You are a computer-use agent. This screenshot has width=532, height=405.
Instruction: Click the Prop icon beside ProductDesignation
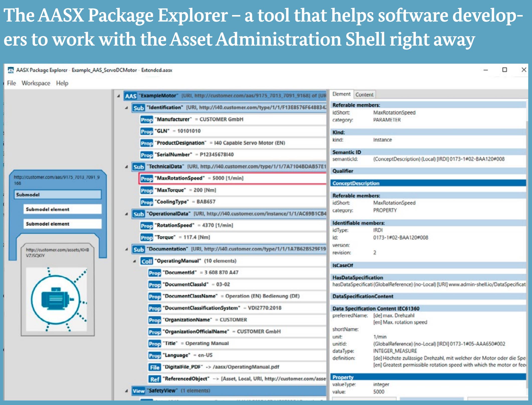tap(147, 143)
